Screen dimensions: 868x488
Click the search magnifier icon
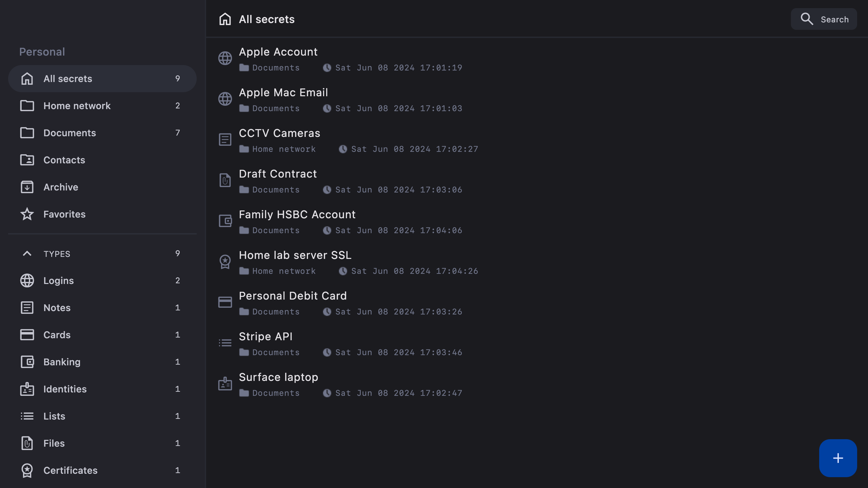(x=807, y=19)
